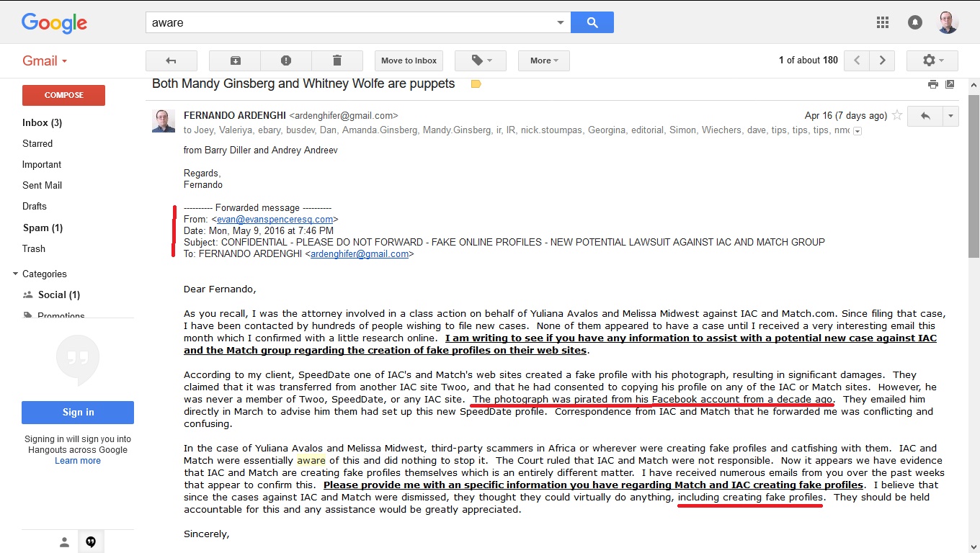This screenshot has width=980, height=553.
Task: Click the blue search button
Action: tap(592, 22)
